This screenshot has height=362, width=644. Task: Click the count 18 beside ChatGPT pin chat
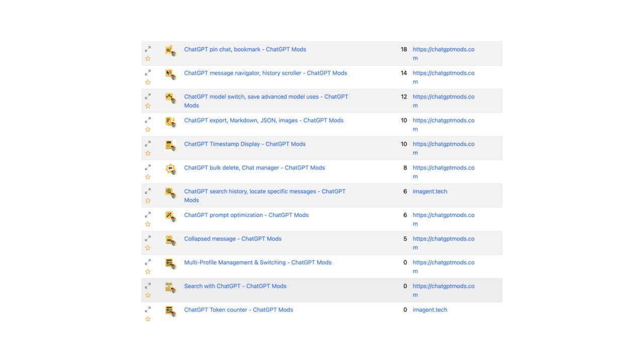pyautogui.click(x=404, y=49)
